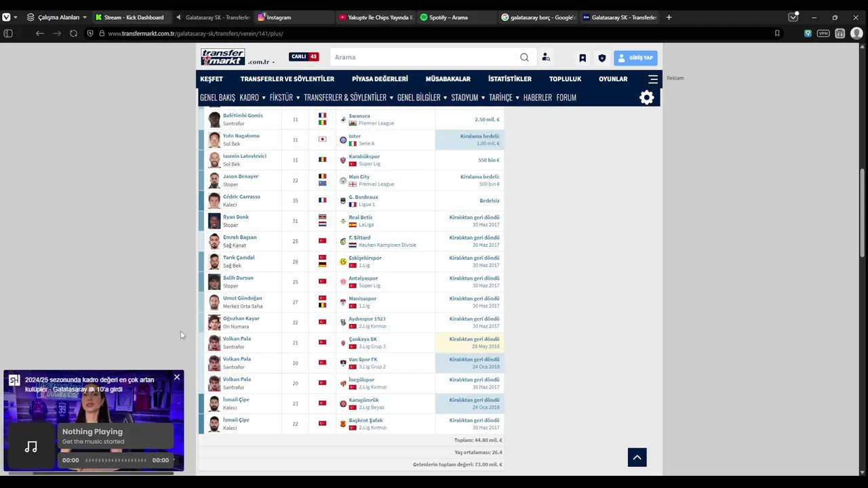Screen dimensions: 868x488
Task: Open the PİYASA DEĞERLERİ menu
Action: click(380, 79)
